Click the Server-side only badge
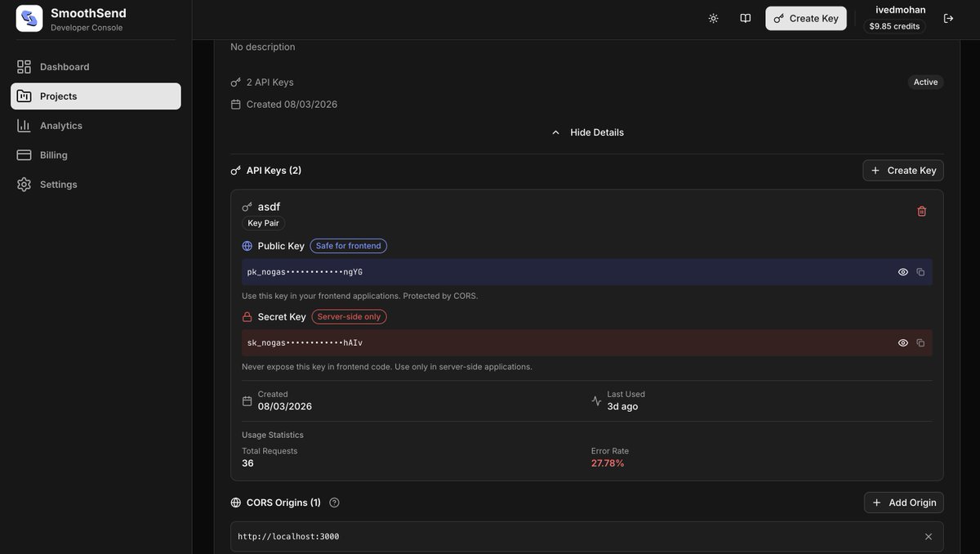Viewport: 980px width, 554px height. click(x=350, y=317)
